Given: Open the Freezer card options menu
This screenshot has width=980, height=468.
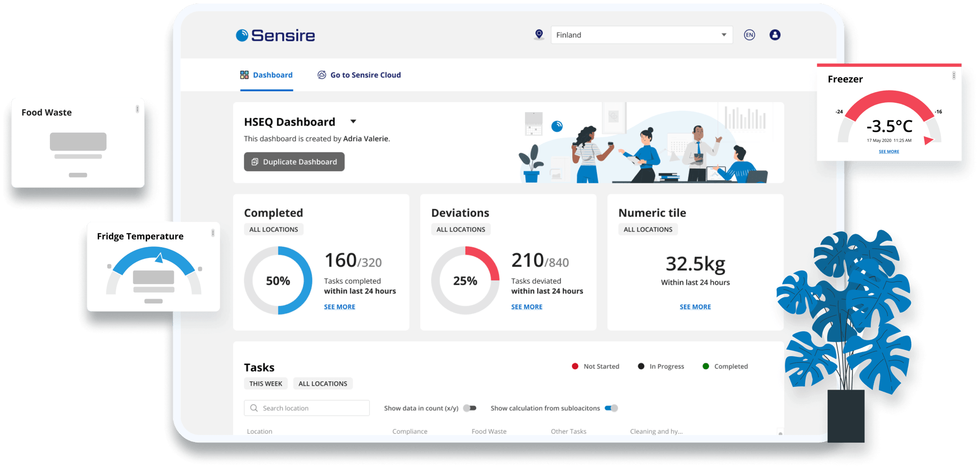Looking at the screenshot, I should point(954,75).
